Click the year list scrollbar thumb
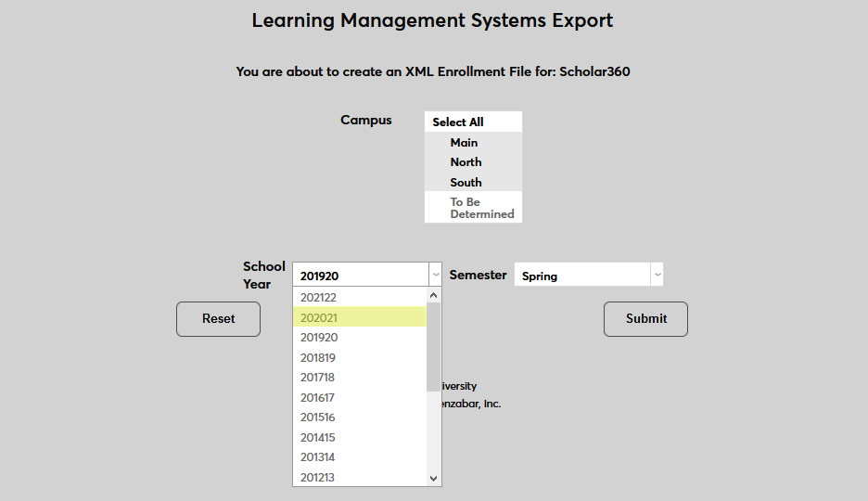 click(x=433, y=347)
